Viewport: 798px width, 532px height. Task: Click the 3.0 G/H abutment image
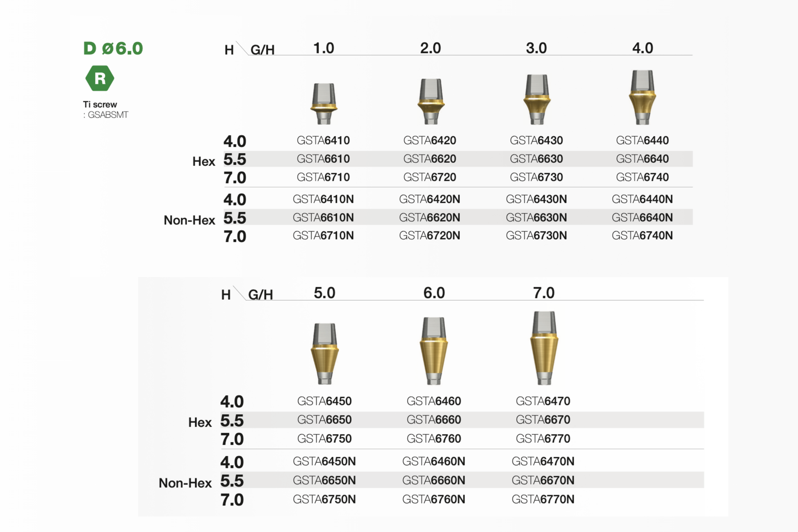click(x=537, y=99)
